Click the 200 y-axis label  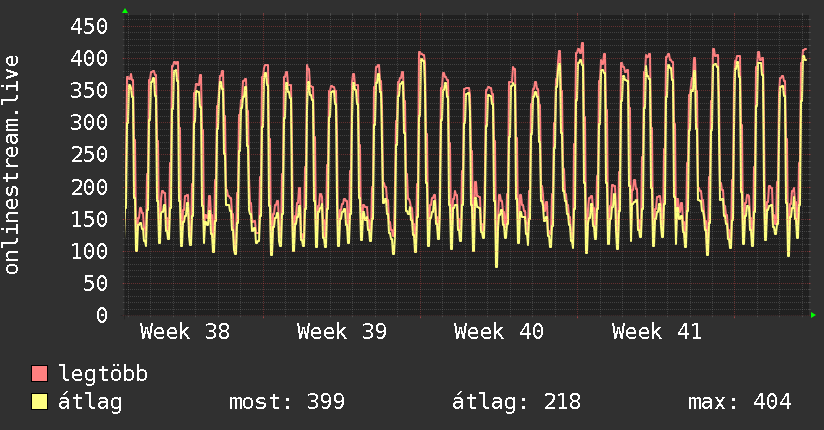click(x=89, y=187)
